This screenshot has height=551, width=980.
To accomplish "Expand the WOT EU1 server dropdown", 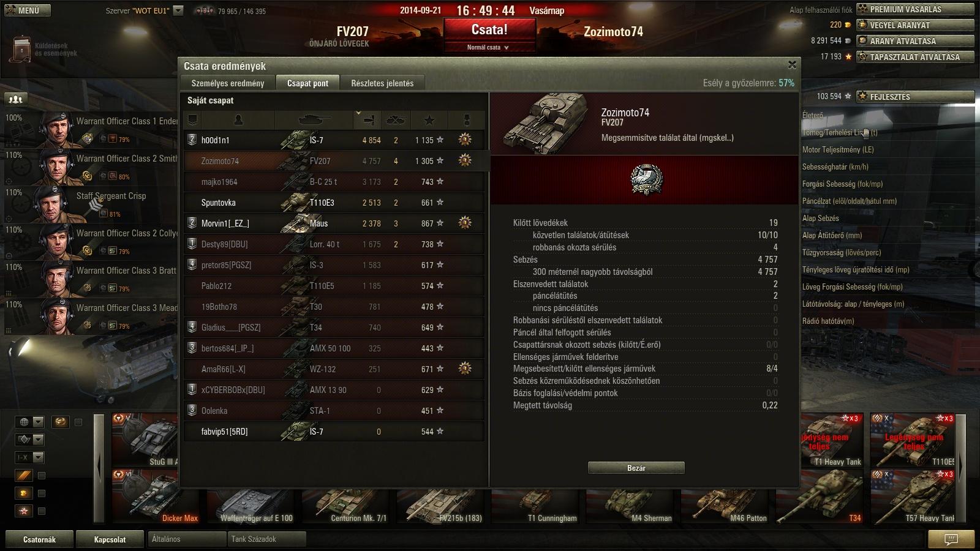I will 178,10.
